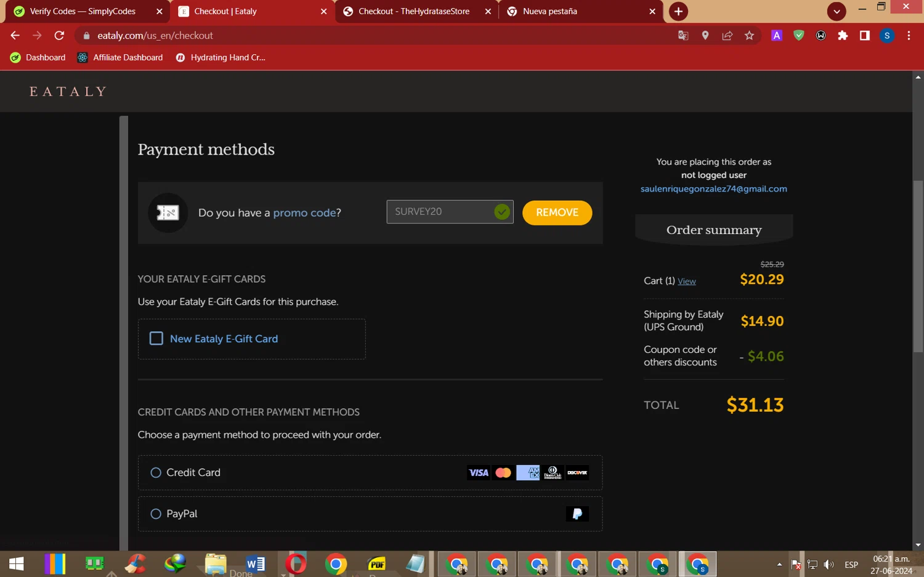Open Microsoft Word from the taskbar
The width and height of the screenshot is (924, 577).
(x=256, y=564)
